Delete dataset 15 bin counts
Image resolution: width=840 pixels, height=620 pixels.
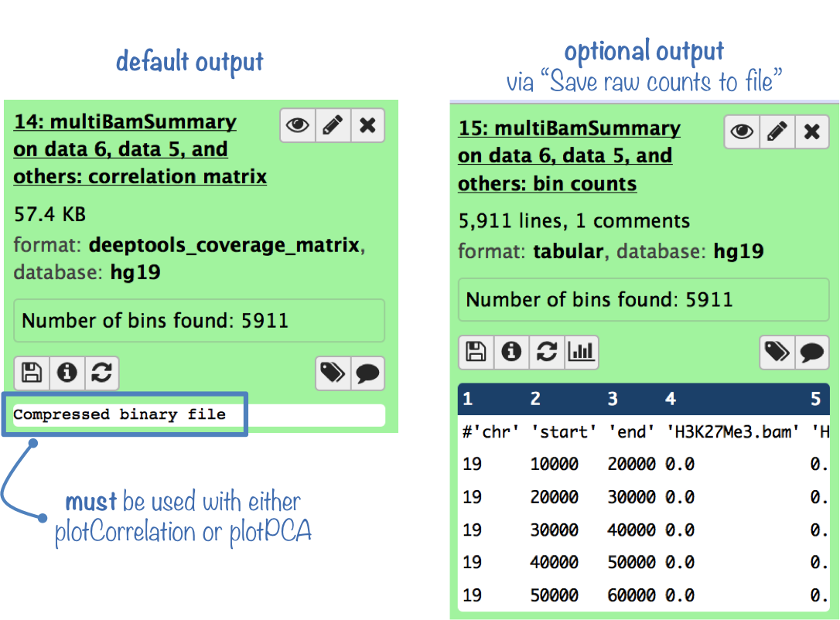(811, 132)
